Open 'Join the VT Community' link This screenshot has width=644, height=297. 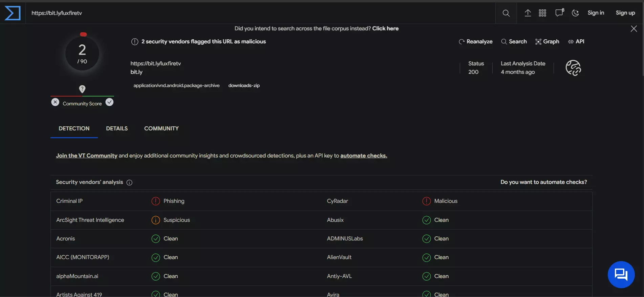87,155
